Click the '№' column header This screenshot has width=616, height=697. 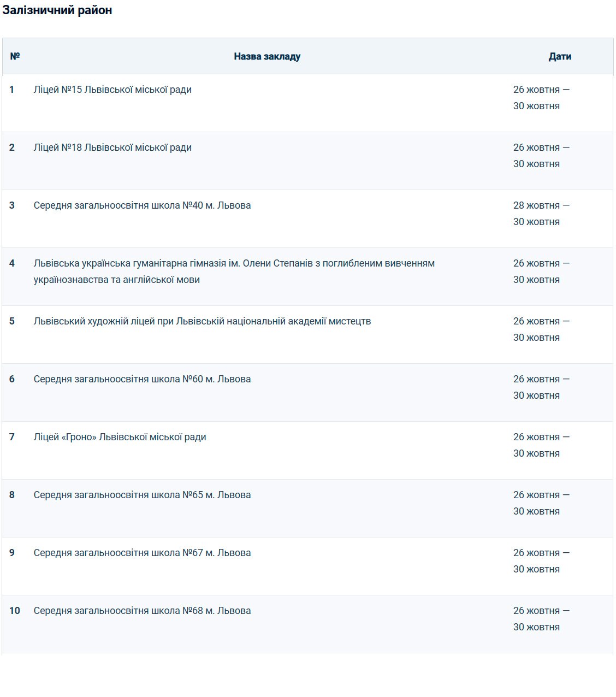pos(15,56)
